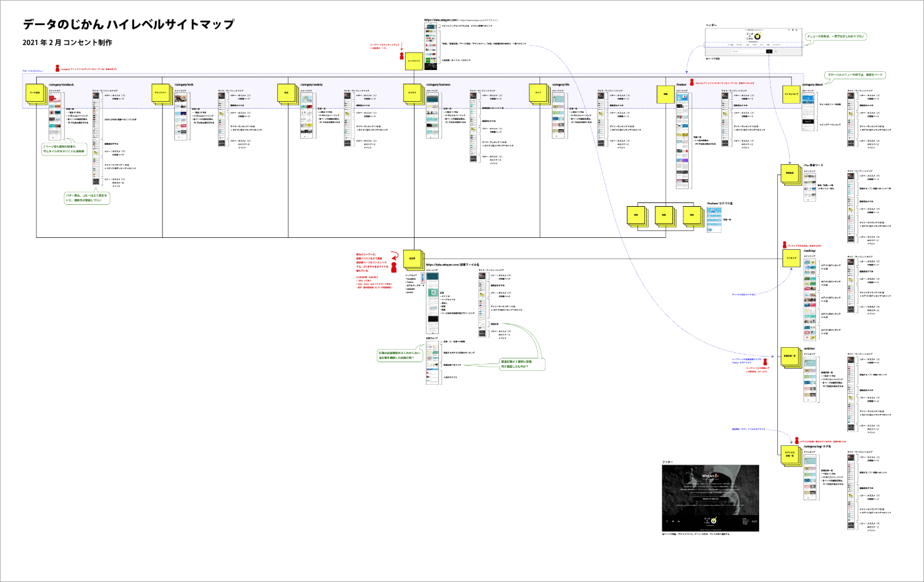Select the yellow top page sticky note
Screen dimensions: 924x582
tap(414, 61)
